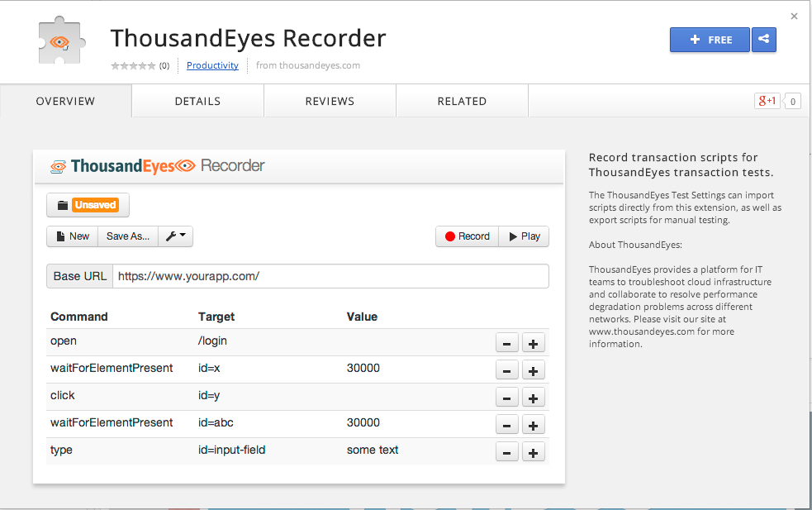Open the Related tab
The image size is (812, 510).
point(462,101)
